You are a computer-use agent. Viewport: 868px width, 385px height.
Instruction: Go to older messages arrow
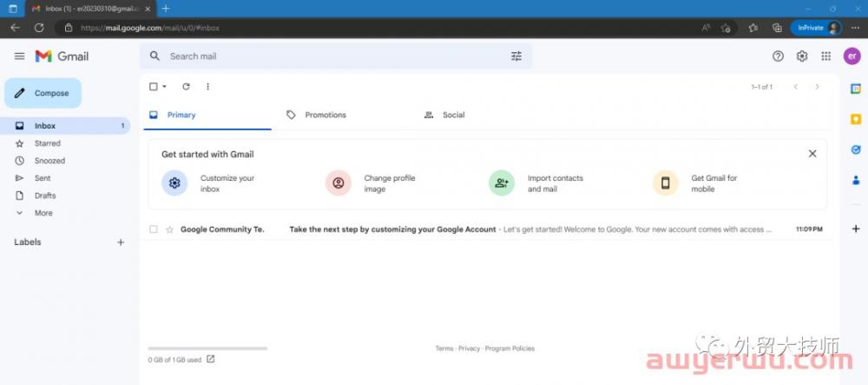coord(817,87)
